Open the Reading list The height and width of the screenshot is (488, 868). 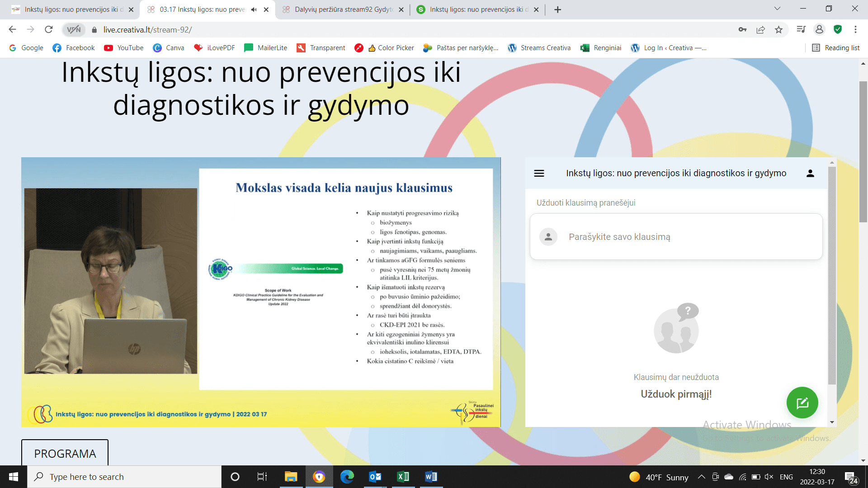836,48
